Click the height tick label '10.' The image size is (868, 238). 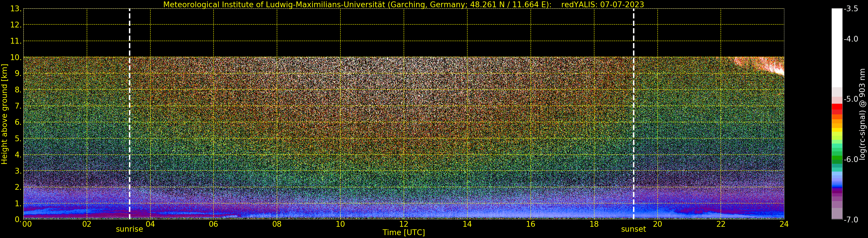16,57
